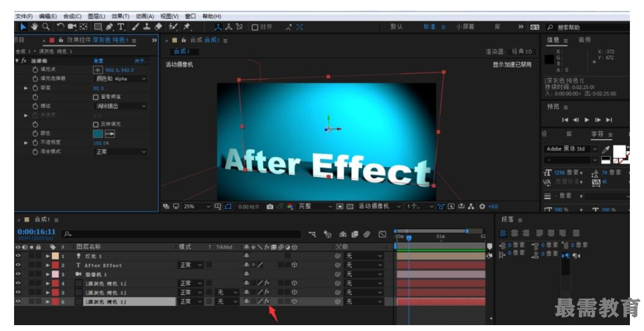Toggle Draft 3D icon in timeline

coord(328,234)
